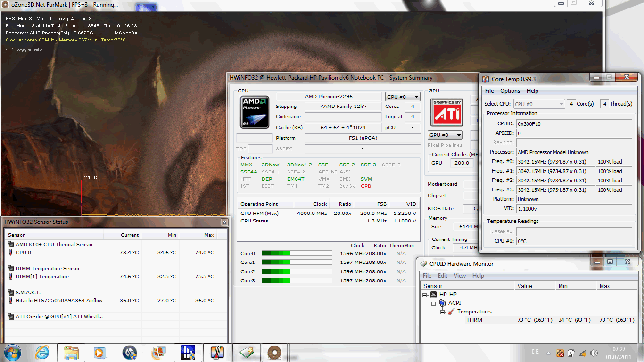Screen dimensions: 644x362
Task: Select the Hitachi HTS725050A9A364 Airflow row
Action: tap(116, 300)
